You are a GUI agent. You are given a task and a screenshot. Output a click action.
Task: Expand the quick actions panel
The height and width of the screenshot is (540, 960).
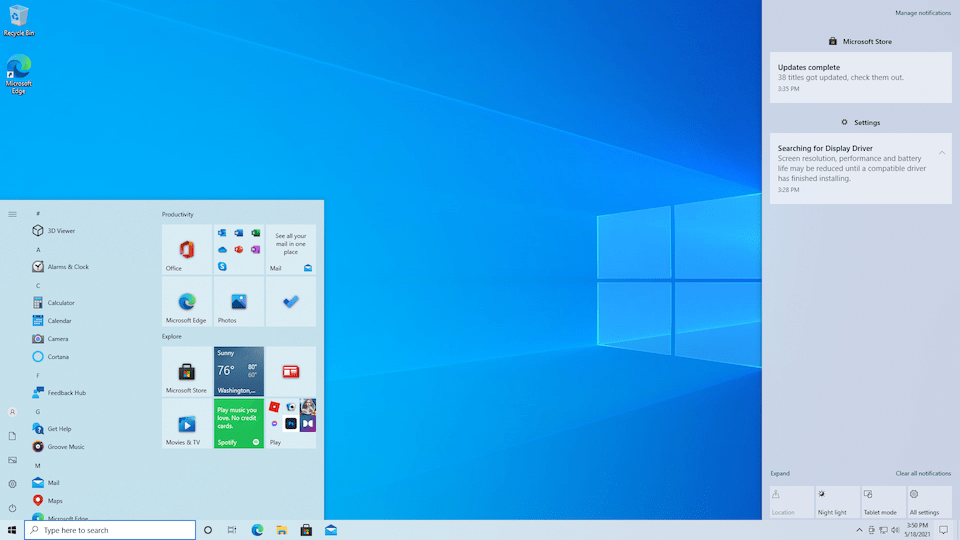pyautogui.click(x=780, y=473)
